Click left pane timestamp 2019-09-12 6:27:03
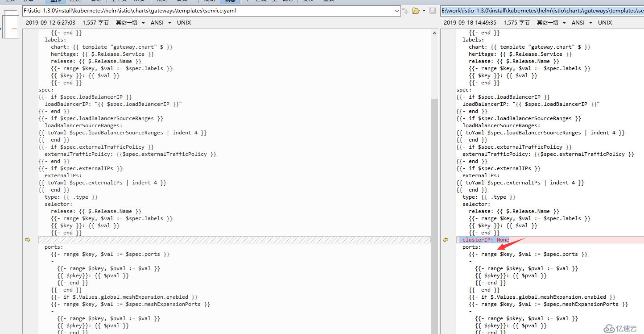This screenshot has width=644, height=334. pyautogui.click(x=50, y=22)
